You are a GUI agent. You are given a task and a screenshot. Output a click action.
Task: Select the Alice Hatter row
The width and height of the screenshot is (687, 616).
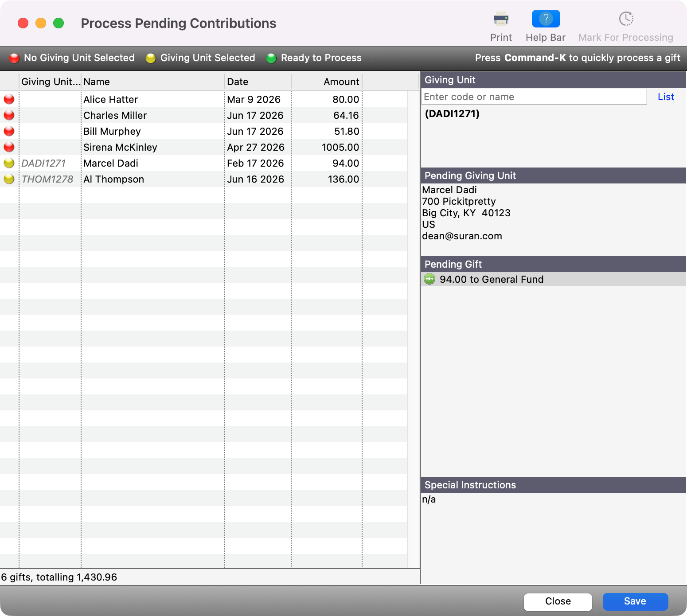203,99
